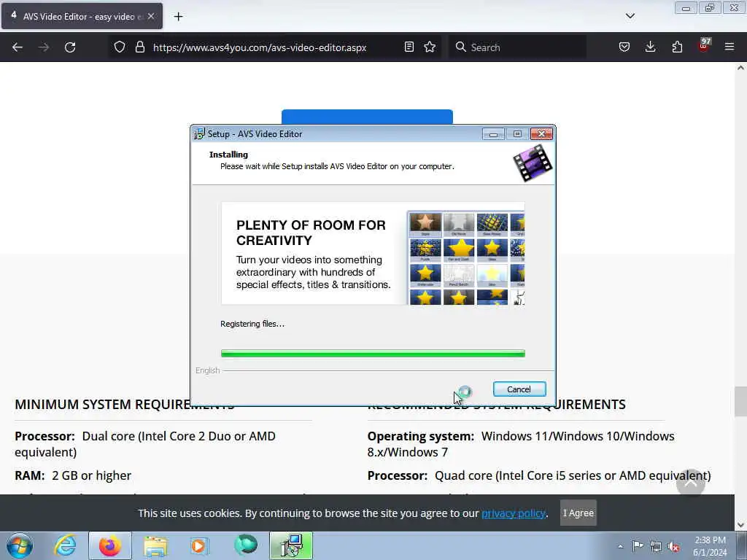
Task: Click the Setup title bar installer icon
Action: click(199, 134)
